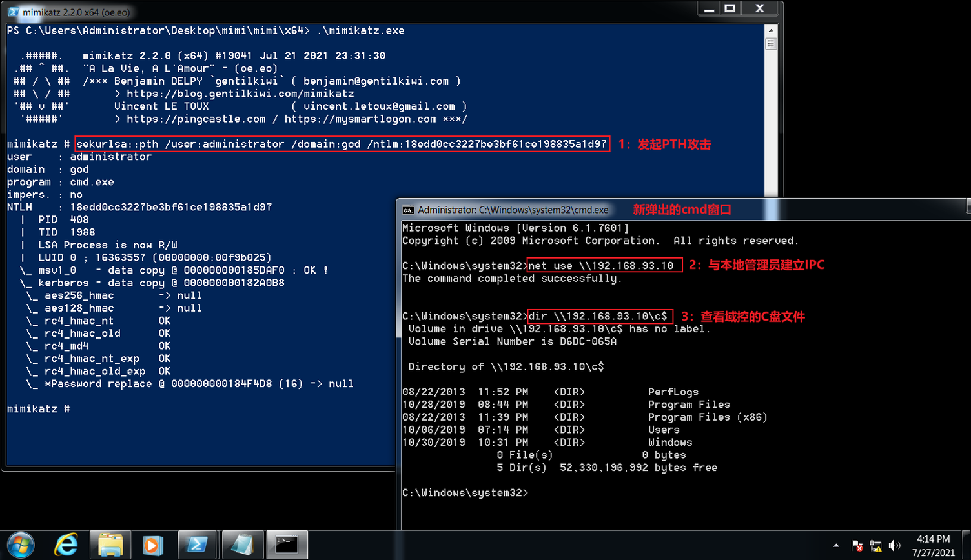Launch Internet Explorer from the taskbar
The height and width of the screenshot is (560, 971).
[x=66, y=545]
